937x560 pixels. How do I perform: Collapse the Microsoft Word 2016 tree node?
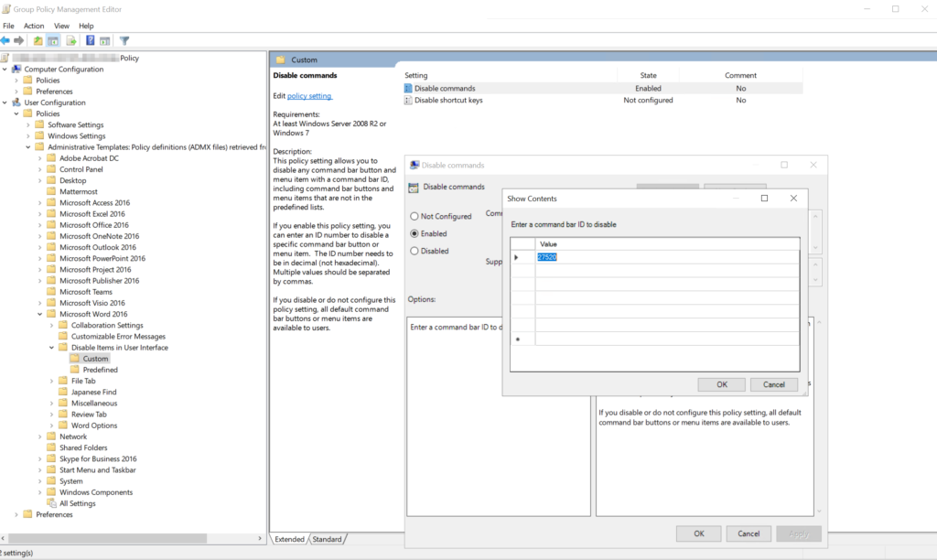(40, 314)
